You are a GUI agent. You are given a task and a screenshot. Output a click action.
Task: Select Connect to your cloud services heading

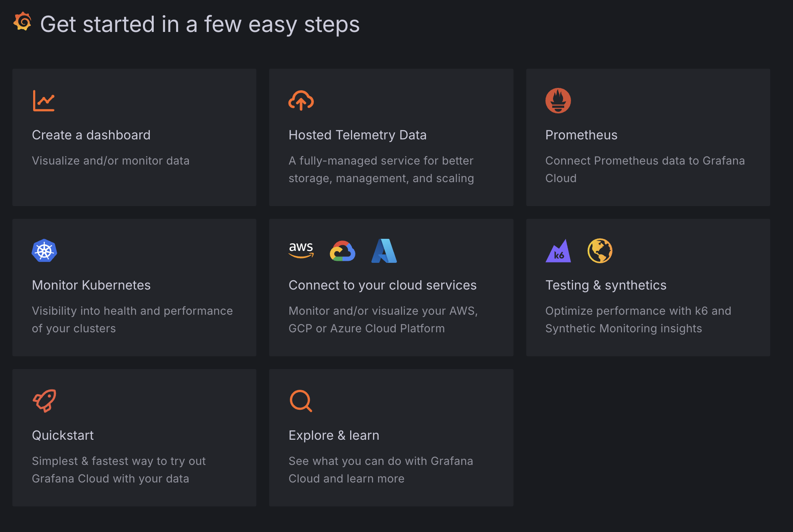coord(382,285)
